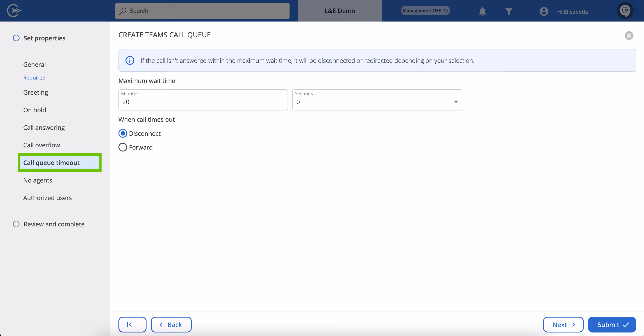The image size is (644, 336).
Task: Focus the Search box
Action: (202, 11)
